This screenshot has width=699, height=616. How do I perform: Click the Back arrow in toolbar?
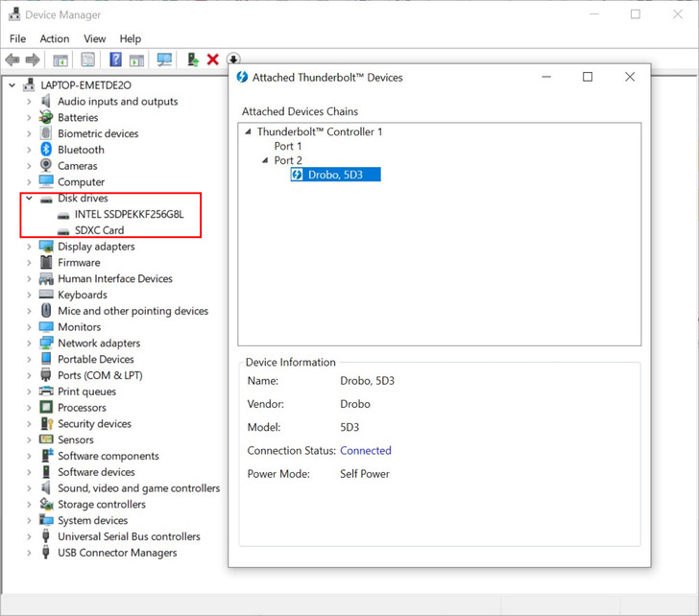coord(12,59)
